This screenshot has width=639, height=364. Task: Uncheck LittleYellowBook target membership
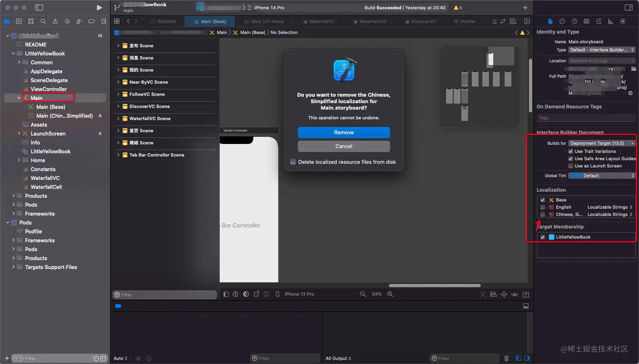543,237
